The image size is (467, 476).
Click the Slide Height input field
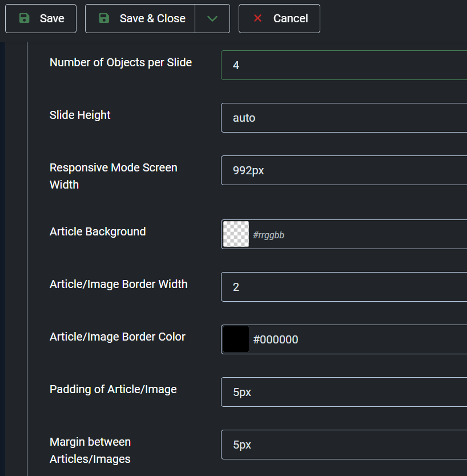coord(344,118)
